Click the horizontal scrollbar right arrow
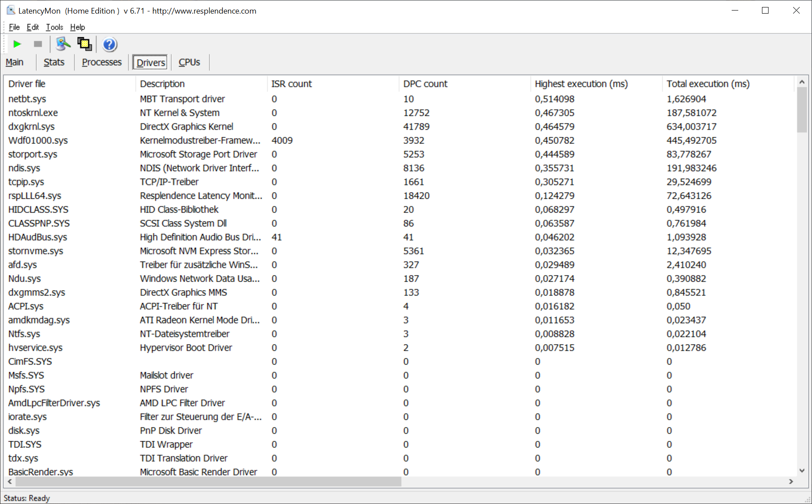The image size is (812, 504). pyautogui.click(x=791, y=482)
